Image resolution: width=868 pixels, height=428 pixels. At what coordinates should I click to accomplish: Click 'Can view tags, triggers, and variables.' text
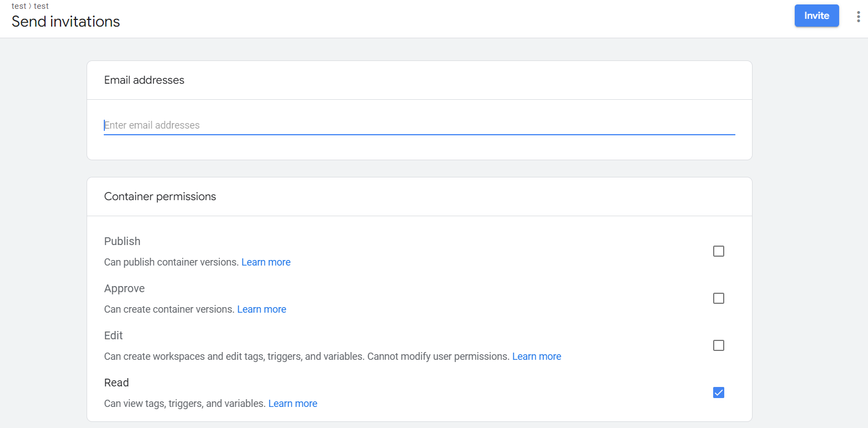pyautogui.click(x=185, y=404)
